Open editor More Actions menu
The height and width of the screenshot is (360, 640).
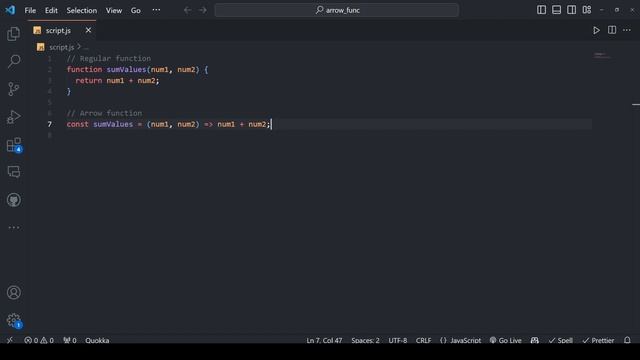[x=627, y=30]
